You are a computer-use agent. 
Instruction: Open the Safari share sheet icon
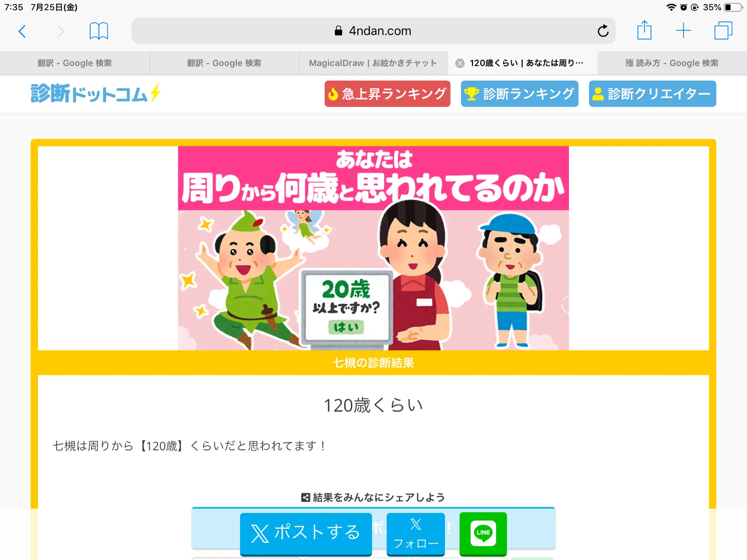644,30
